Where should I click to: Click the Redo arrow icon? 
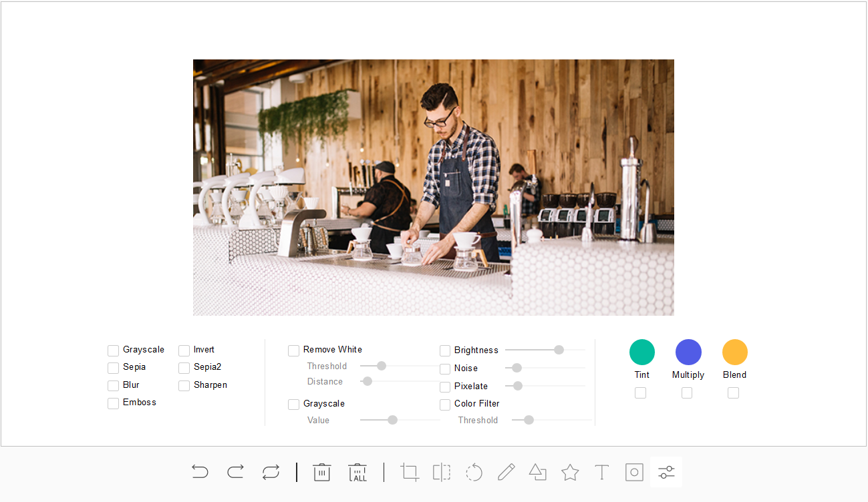pos(235,473)
